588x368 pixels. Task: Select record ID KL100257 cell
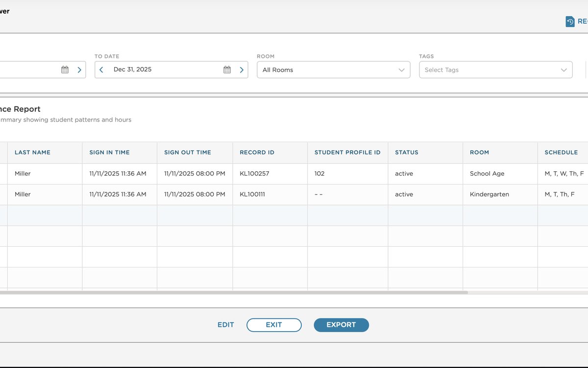(270, 174)
